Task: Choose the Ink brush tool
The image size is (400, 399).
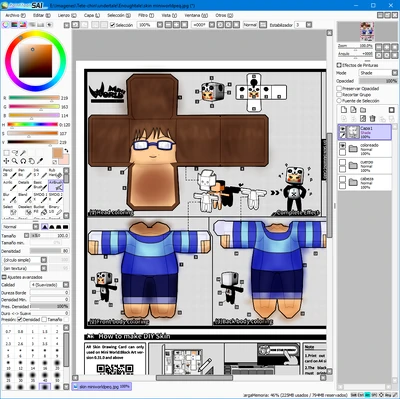Action: point(40,173)
